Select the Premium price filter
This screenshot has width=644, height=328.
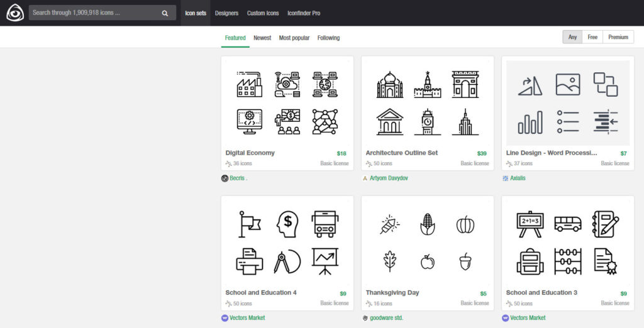click(618, 37)
